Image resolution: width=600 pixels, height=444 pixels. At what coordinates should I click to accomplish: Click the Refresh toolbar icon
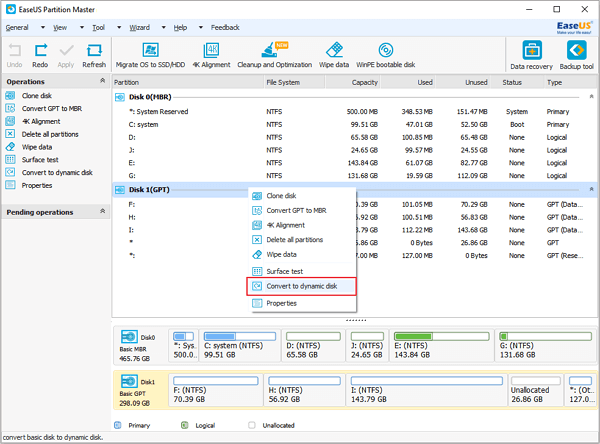(x=94, y=50)
